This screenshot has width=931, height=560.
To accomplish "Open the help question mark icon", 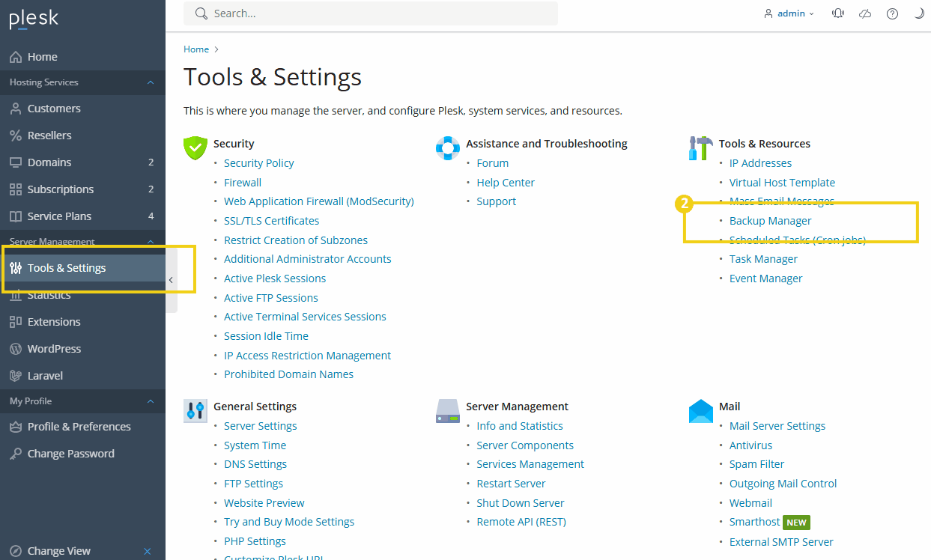I will 892,13.
